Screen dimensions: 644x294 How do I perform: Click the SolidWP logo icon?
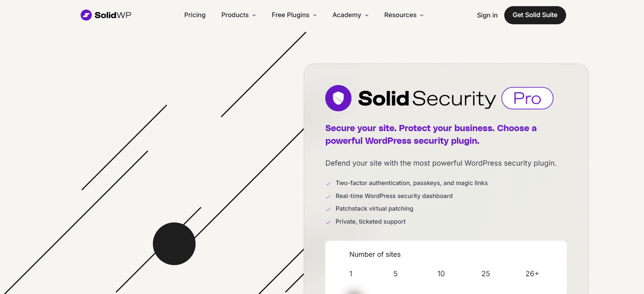tap(86, 15)
